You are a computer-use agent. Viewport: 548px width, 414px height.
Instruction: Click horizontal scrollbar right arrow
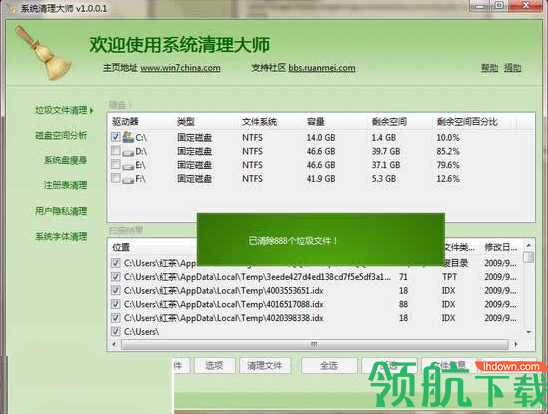click(516, 344)
